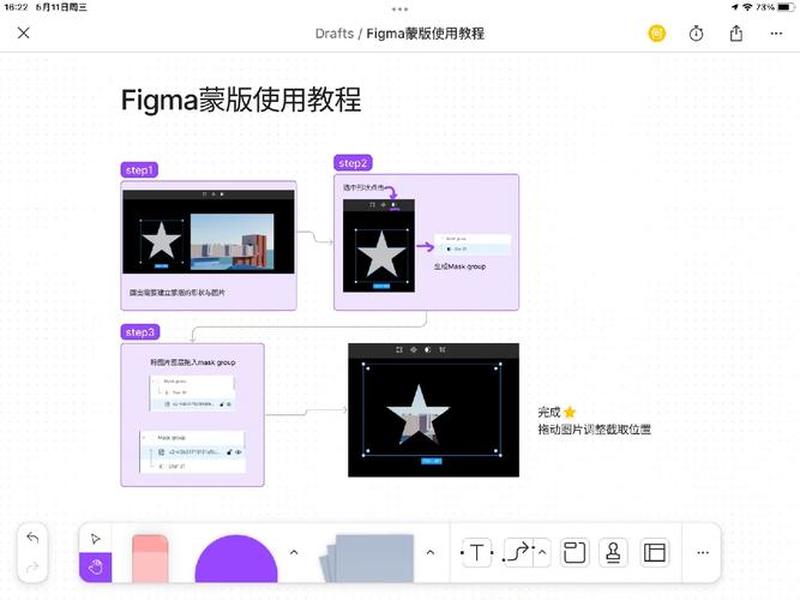Open the yellow user avatar
Image resolution: width=800 pixels, height=600 pixels.
(x=657, y=34)
